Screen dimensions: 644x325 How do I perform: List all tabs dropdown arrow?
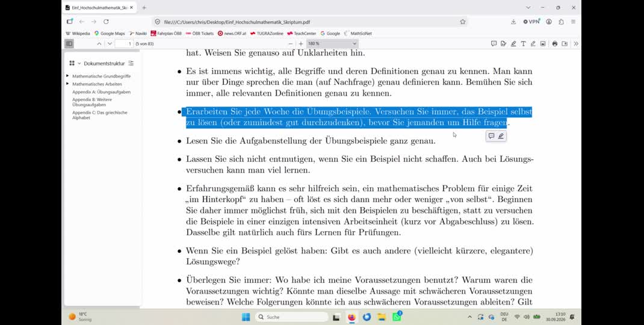(528, 8)
